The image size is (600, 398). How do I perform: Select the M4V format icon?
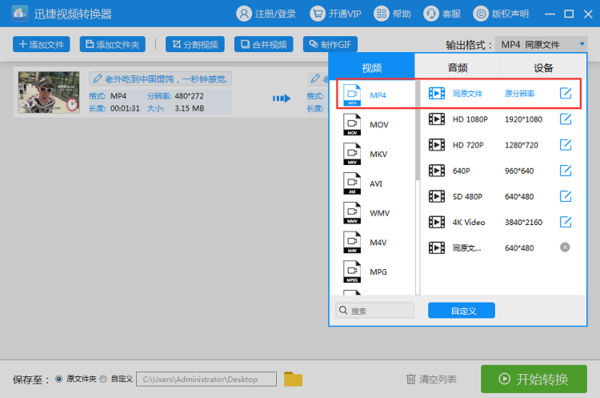coord(352,242)
